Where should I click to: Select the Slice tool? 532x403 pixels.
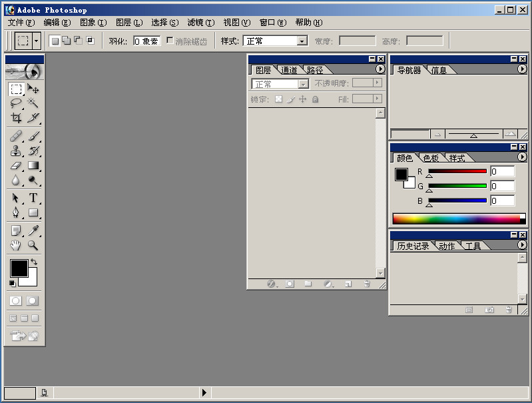coord(33,117)
